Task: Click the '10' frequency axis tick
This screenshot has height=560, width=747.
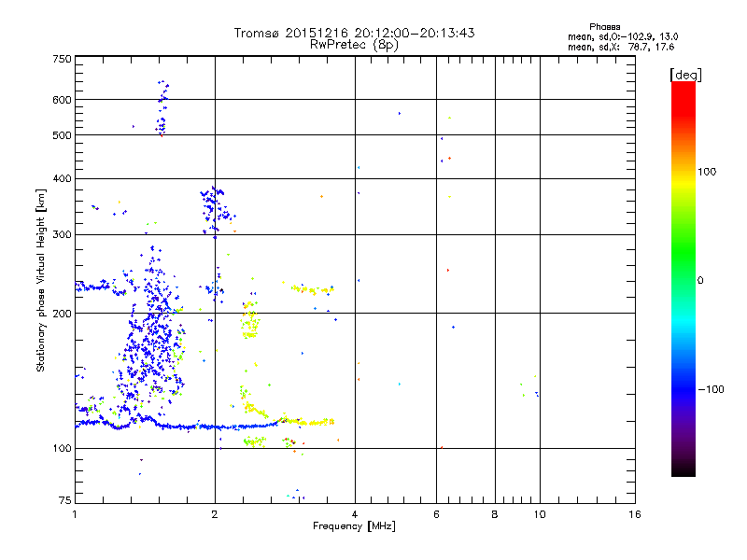Action: pyautogui.click(x=540, y=514)
